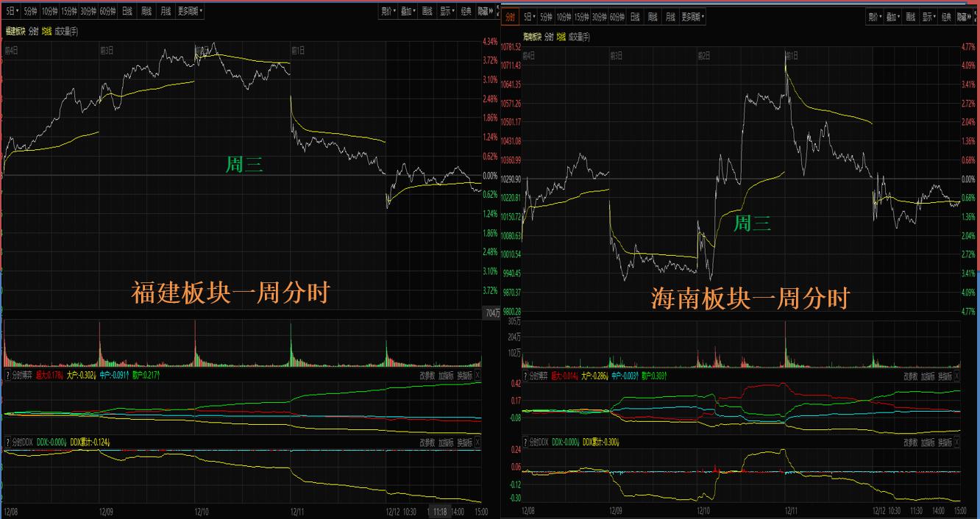Click 换指标 in Fujian 分时博弈 panel

tap(464, 375)
